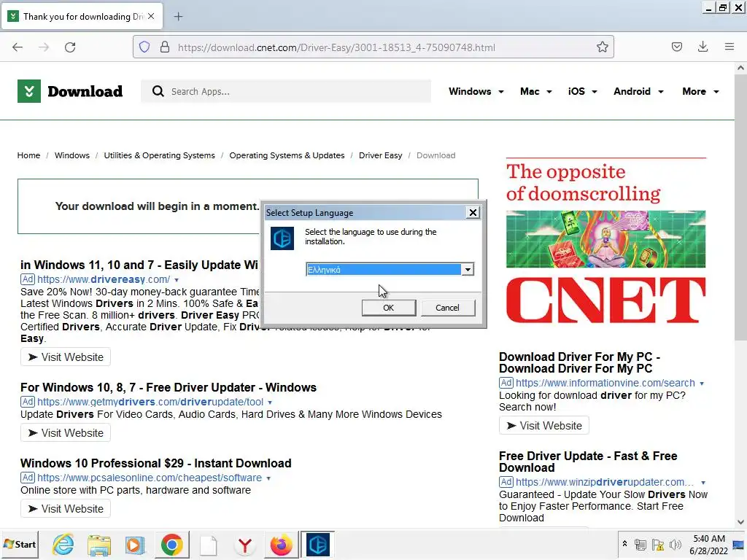Reload the current page
Screen dimensions: 747x560
click(70, 47)
